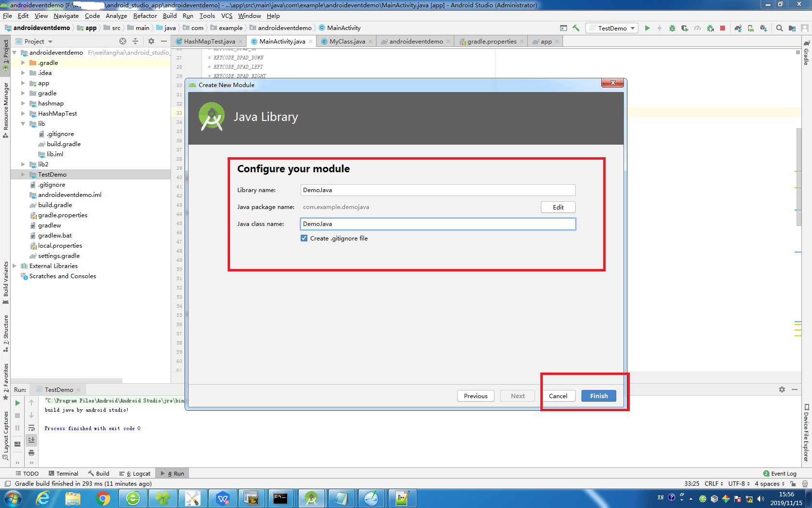Click the print icon in Run panel

31,453
